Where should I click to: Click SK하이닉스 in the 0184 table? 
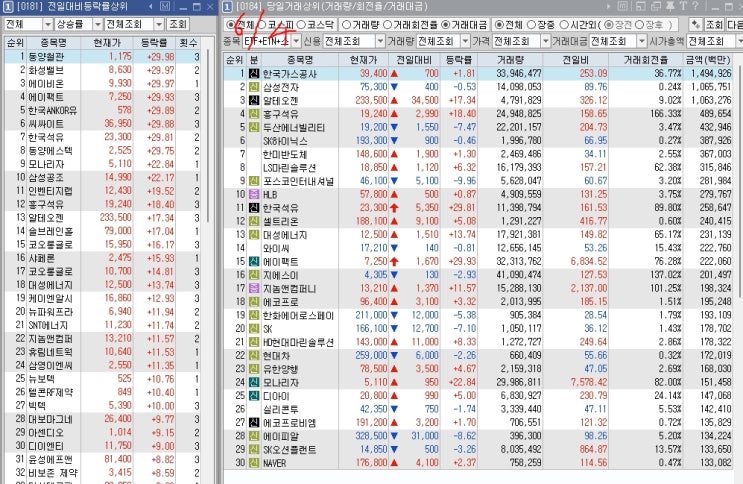click(285, 141)
